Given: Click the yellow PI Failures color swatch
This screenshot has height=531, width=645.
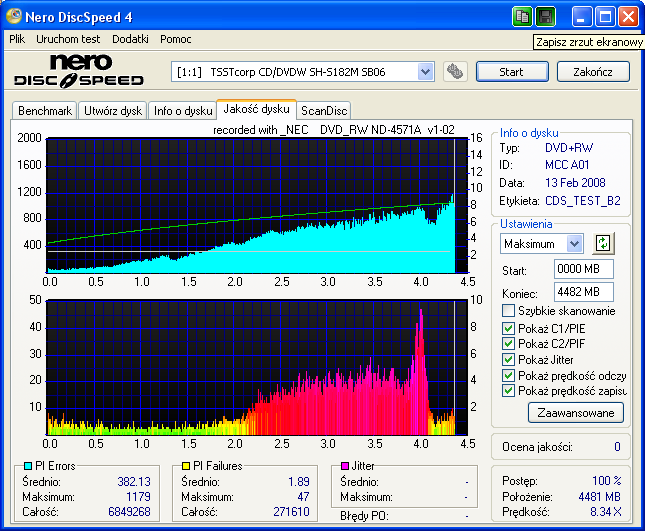Looking at the screenshot, I should [186, 466].
